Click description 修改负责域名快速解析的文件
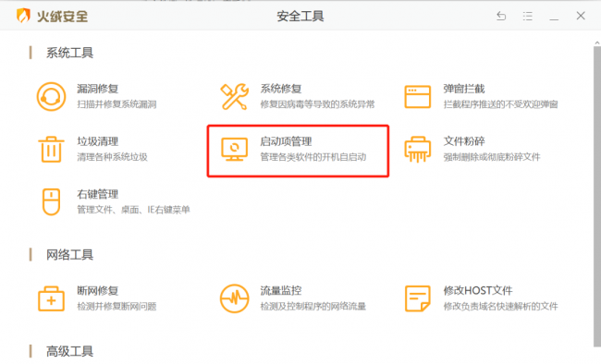The height and width of the screenshot is (364, 601). 500,306
